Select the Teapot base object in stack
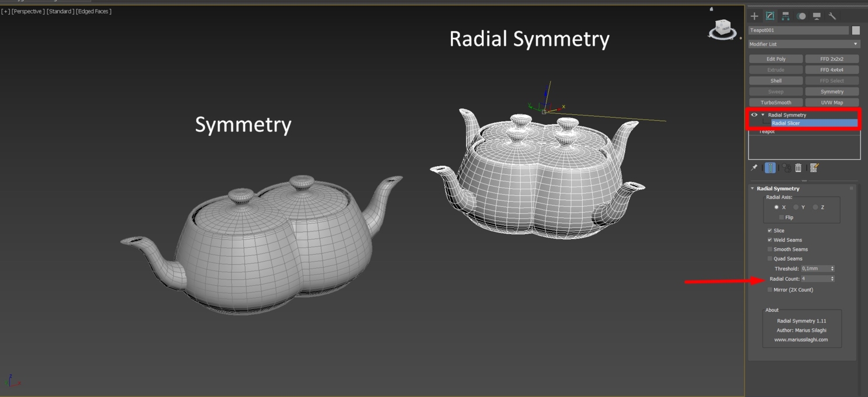The height and width of the screenshot is (397, 868). [767, 132]
